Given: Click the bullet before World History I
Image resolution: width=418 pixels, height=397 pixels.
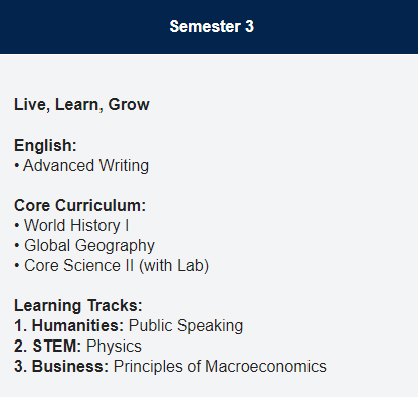Looking at the screenshot, I should pyautogui.click(x=17, y=226).
